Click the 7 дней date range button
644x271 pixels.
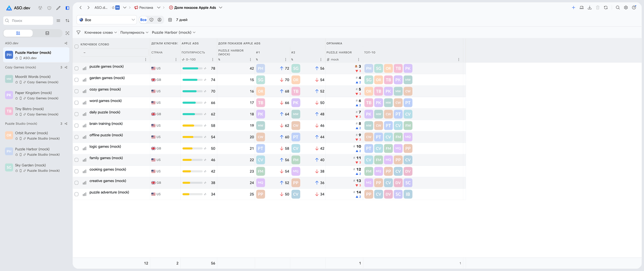pos(182,20)
